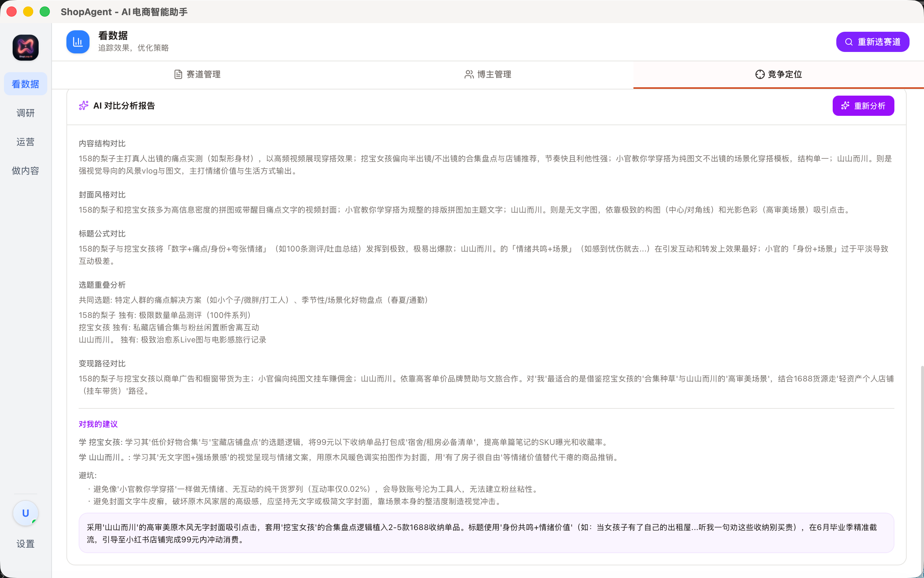
Task: Click the people icon on 博主管理 tab
Action: [x=469, y=74]
